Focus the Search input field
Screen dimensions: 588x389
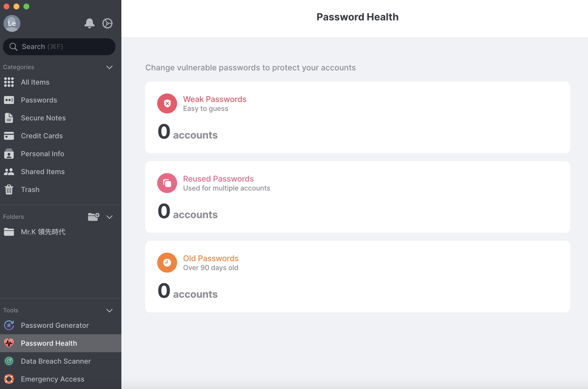pos(59,47)
